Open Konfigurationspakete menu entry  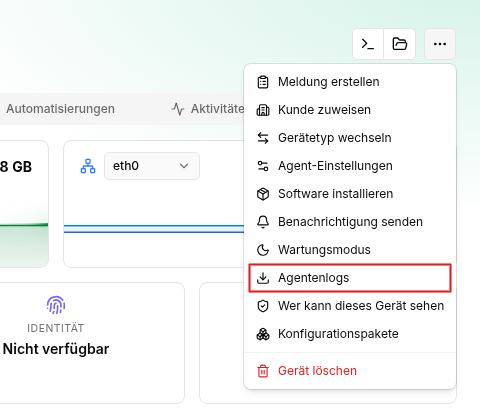pyautogui.click(x=350, y=334)
